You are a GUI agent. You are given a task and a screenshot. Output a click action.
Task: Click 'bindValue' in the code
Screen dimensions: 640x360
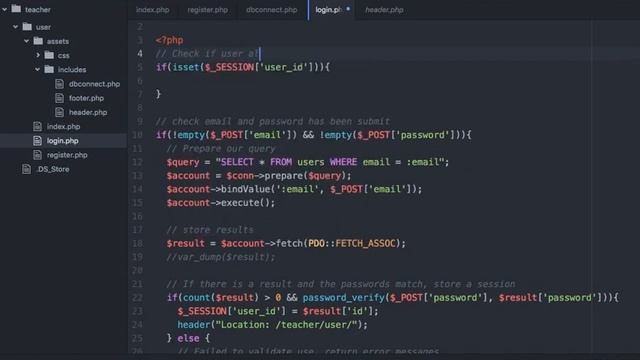[x=246, y=189]
